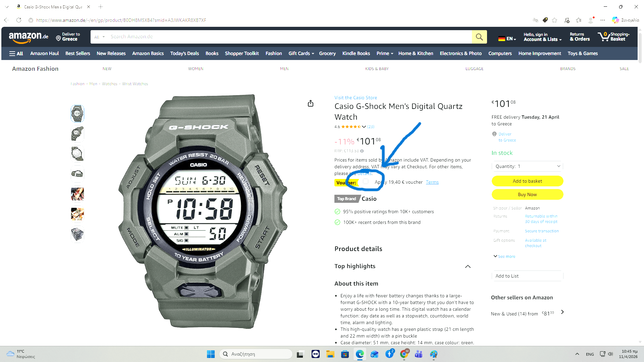Open new browser tab with plus icon

point(101,7)
